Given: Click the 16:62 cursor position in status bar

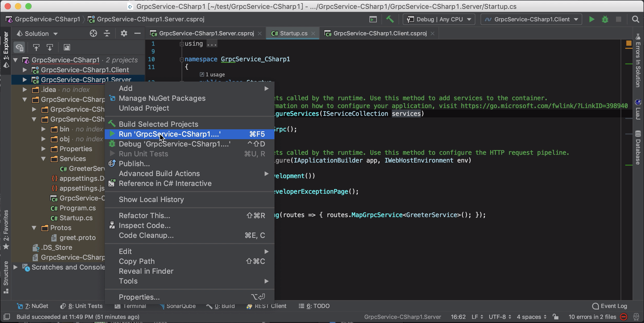Looking at the screenshot, I should pyautogui.click(x=458, y=317).
